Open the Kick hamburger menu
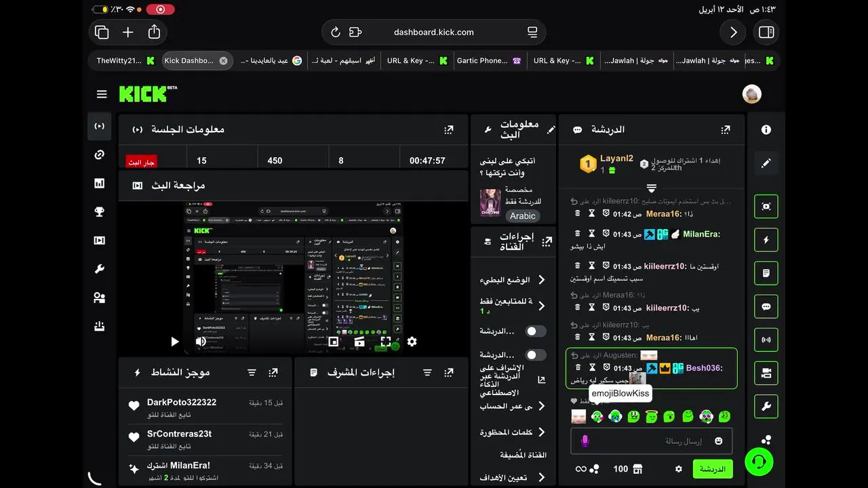The image size is (868, 488). (102, 94)
